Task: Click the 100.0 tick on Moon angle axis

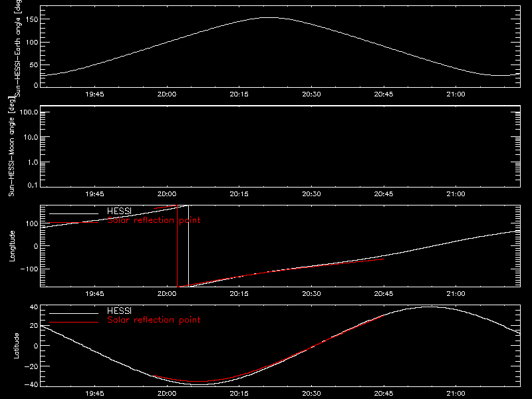Action: click(29, 112)
